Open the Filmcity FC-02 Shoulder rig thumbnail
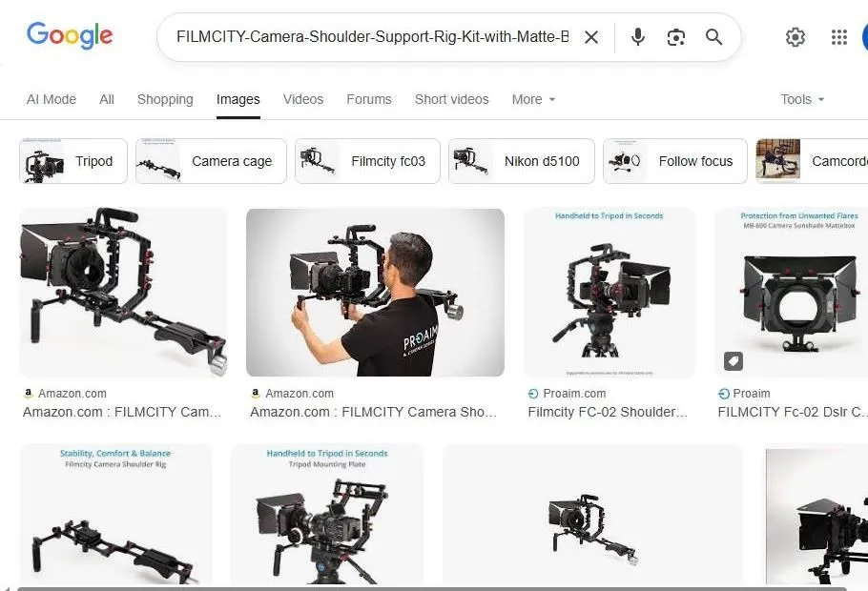Image resolution: width=868 pixels, height=591 pixels. pyautogui.click(x=609, y=292)
